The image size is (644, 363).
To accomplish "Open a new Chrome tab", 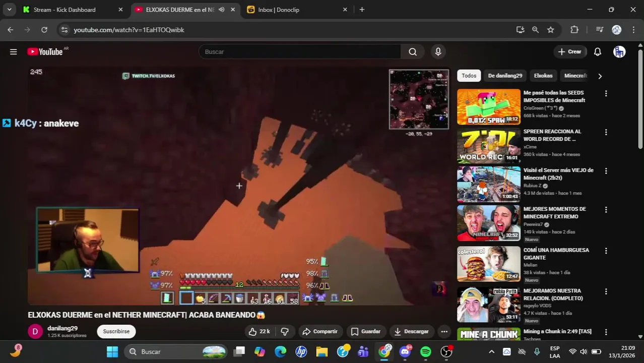I will (x=362, y=10).
